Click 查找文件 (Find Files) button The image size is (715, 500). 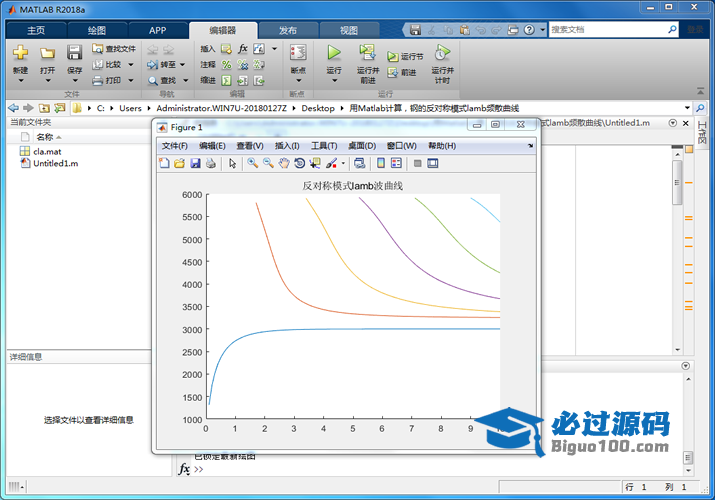114,48
